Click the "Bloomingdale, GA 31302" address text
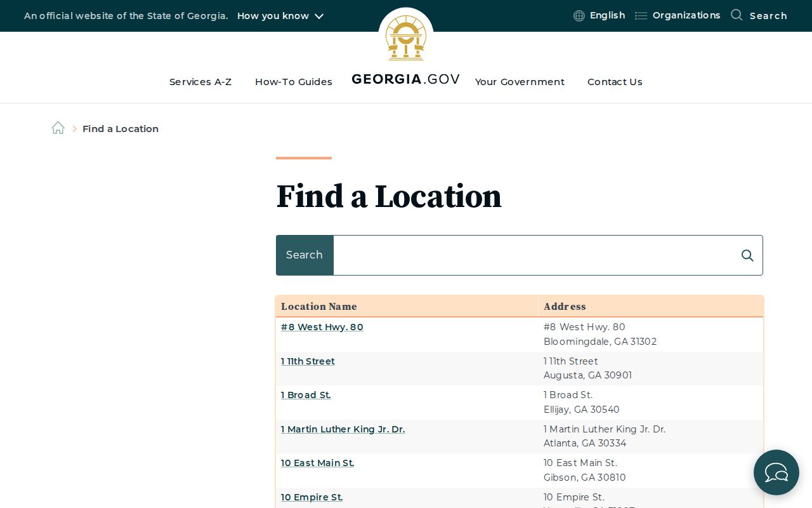 point(600,342)
